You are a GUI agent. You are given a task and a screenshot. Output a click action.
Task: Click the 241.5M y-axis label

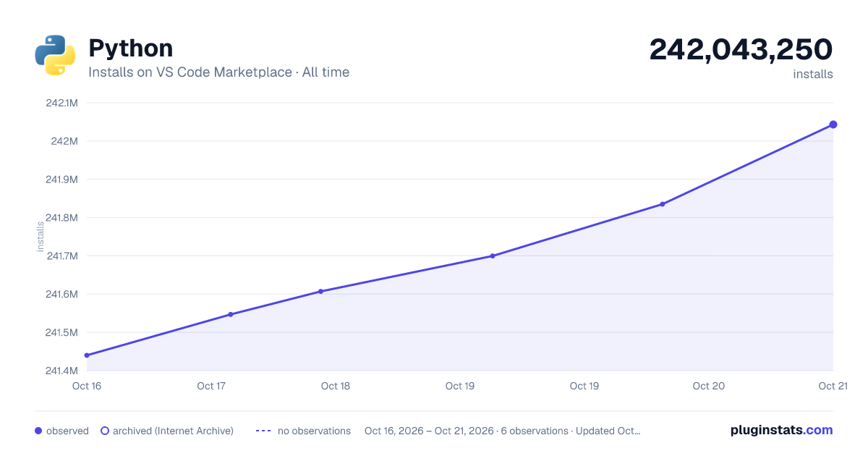click(62, 333)
